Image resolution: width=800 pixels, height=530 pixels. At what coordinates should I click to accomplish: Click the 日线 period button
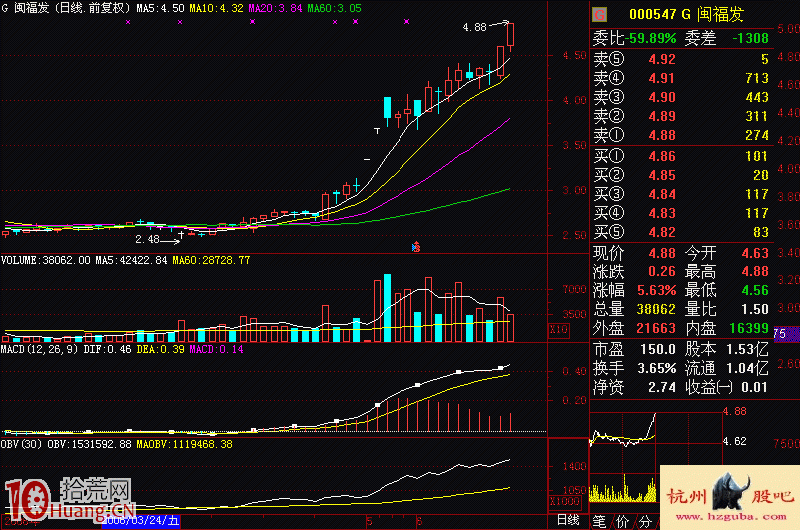pyautogui.click(x=568, y=520)
